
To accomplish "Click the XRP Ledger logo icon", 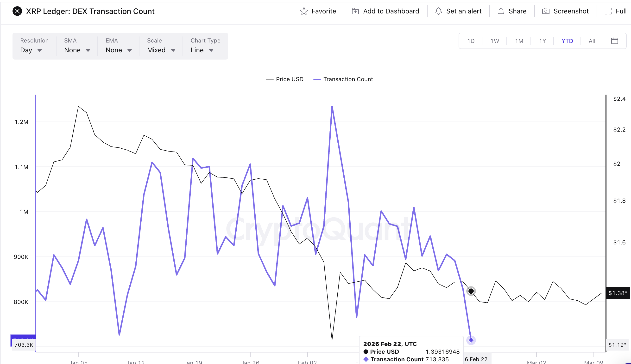I will point(17,11).
